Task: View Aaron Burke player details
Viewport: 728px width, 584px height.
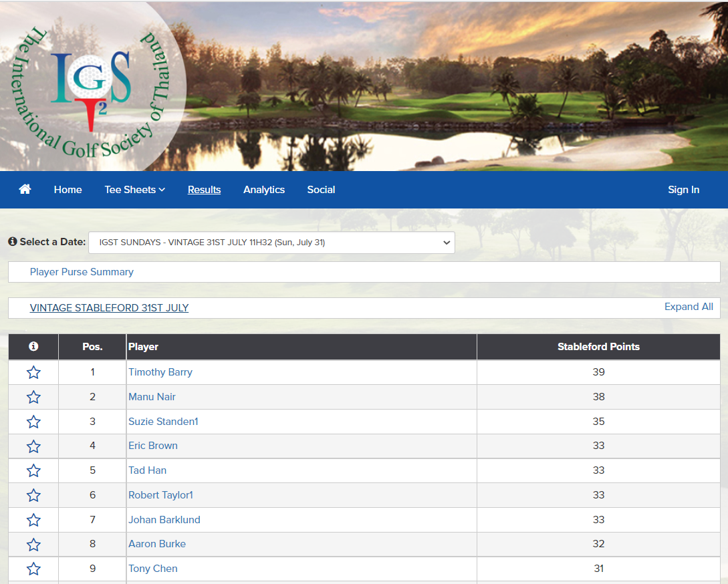Action: point(157,544)
